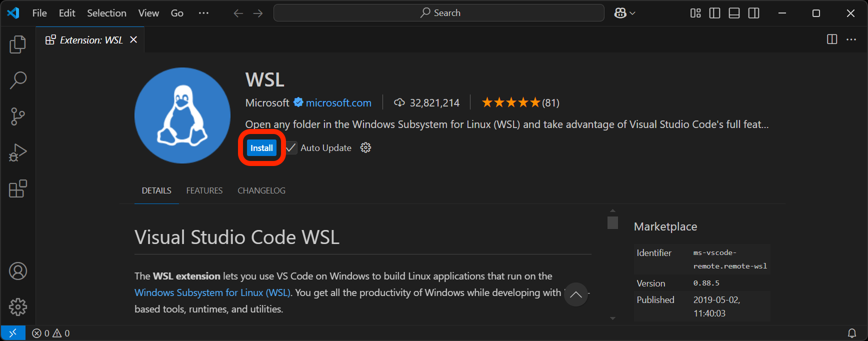Open the Copilot chat icon
This screenshot has width=868, height=341.
620,13
